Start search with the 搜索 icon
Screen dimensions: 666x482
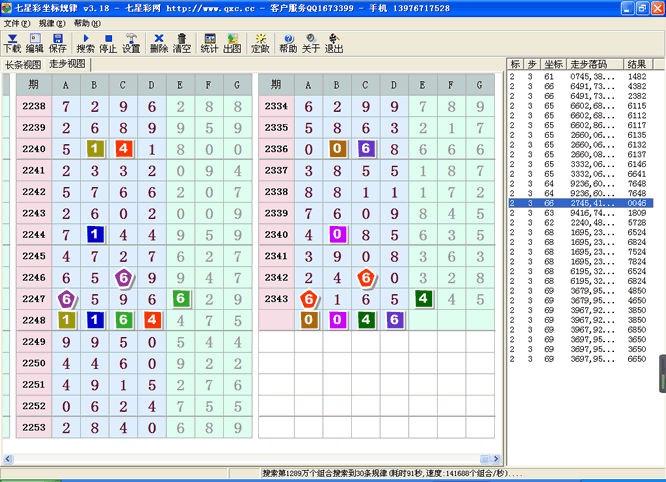coord(85,43)
